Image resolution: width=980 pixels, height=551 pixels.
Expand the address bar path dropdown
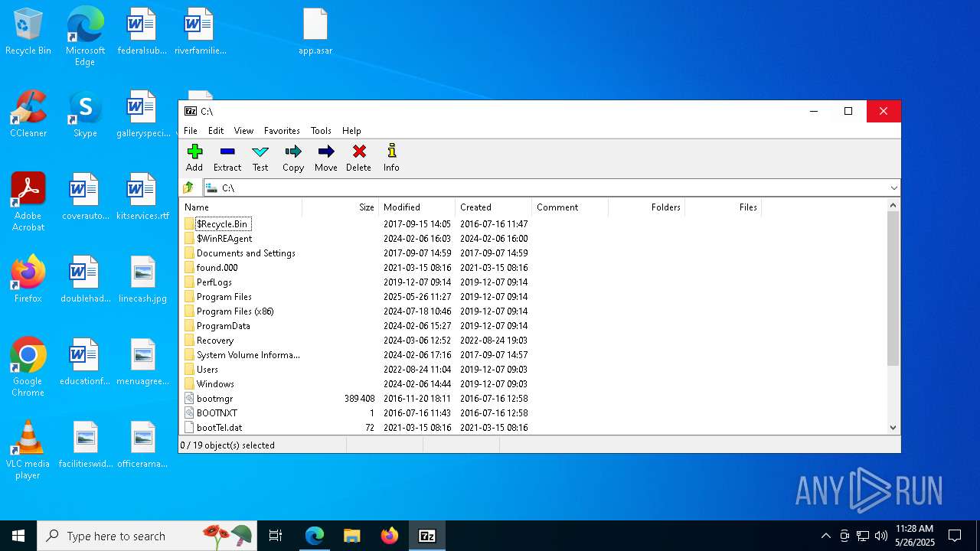893,188
